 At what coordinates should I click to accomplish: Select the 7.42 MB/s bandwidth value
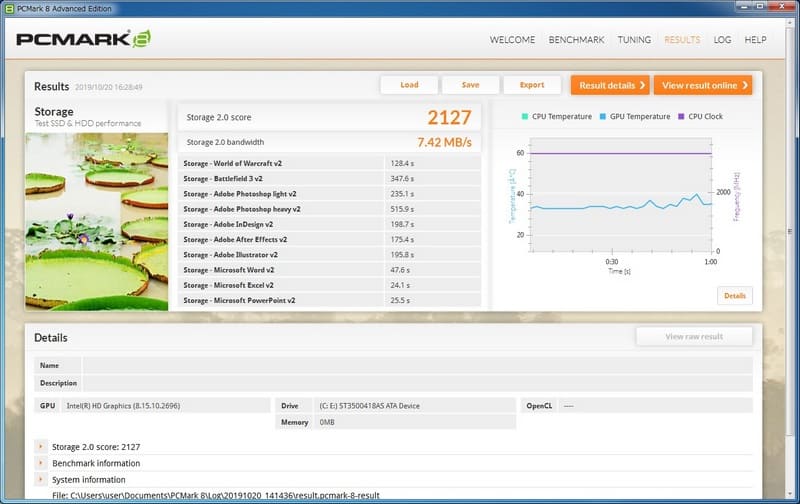444,142
